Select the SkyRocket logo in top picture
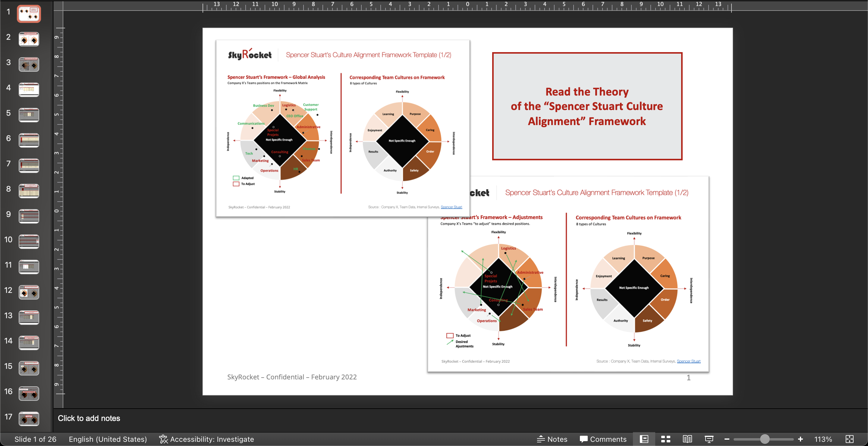The width and height of the screenshot is (868, 446). 250,54
